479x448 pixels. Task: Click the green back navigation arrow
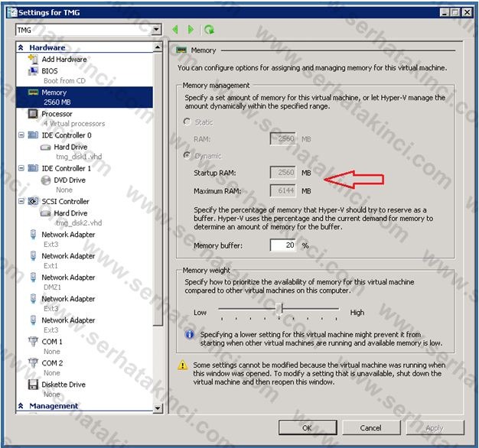pyautogui.click(x=175, y=30)
